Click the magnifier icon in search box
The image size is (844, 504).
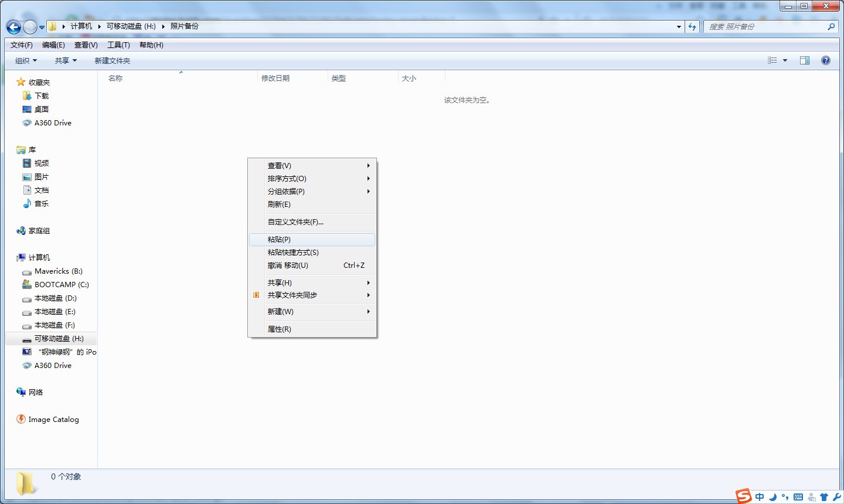click(831, 26)
